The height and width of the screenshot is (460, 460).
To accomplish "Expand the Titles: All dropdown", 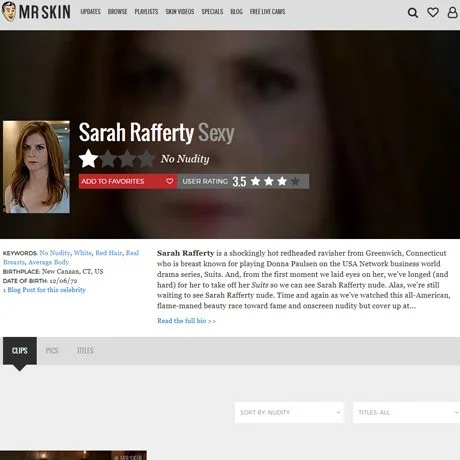I will (406, 412).
